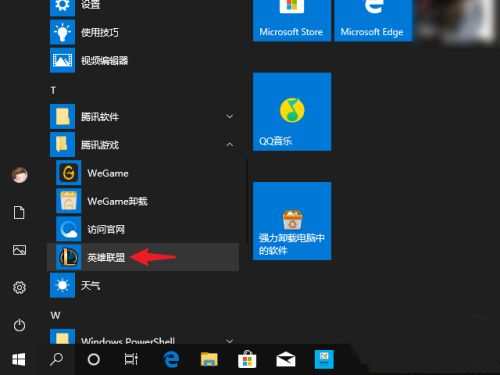Viewport: 500px width, 375px height.
Task: Collapse the 腾讯游戏 folder chevron
Action: 230,144
